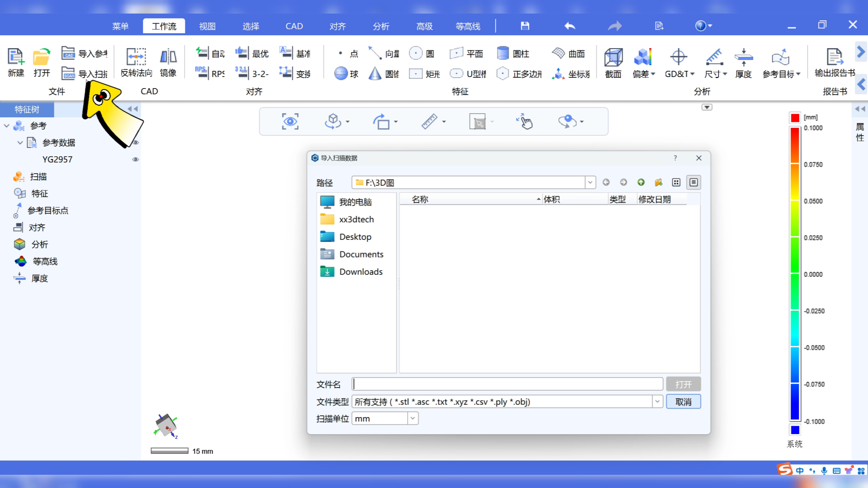Create a Plane feature (平面)
The image size is (868, 488).
tap(466, 53)
